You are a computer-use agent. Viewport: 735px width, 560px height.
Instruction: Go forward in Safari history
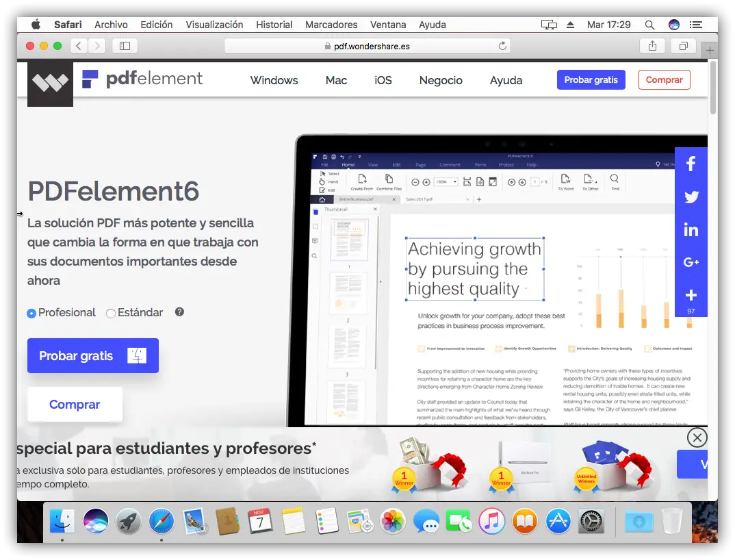point(97,45)
